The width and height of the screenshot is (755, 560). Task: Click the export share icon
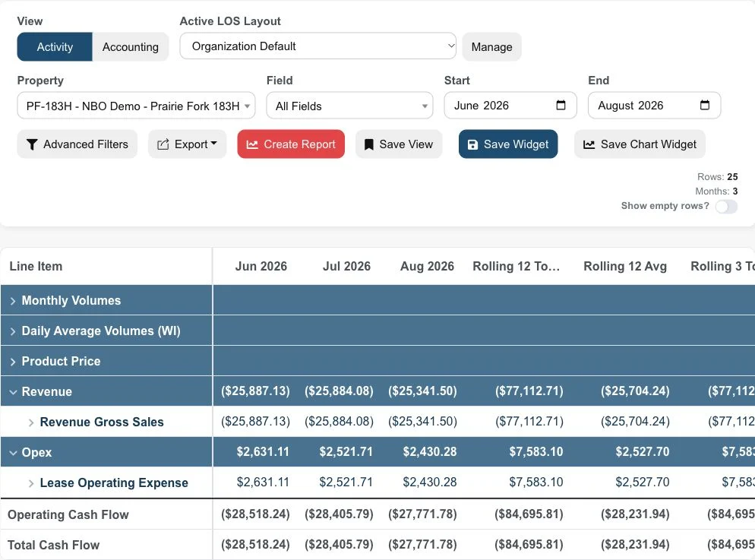[x=163, y=144]
